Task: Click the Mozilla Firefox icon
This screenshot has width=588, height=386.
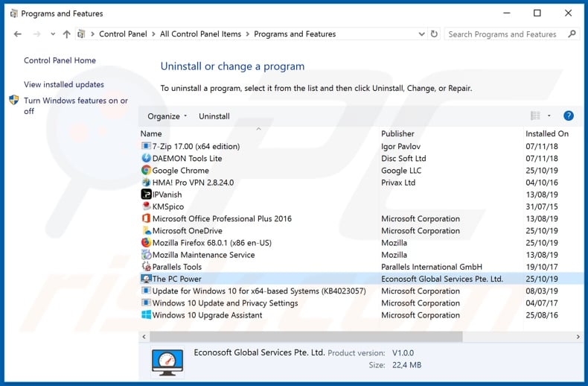Action: click(x=146, y=243)
